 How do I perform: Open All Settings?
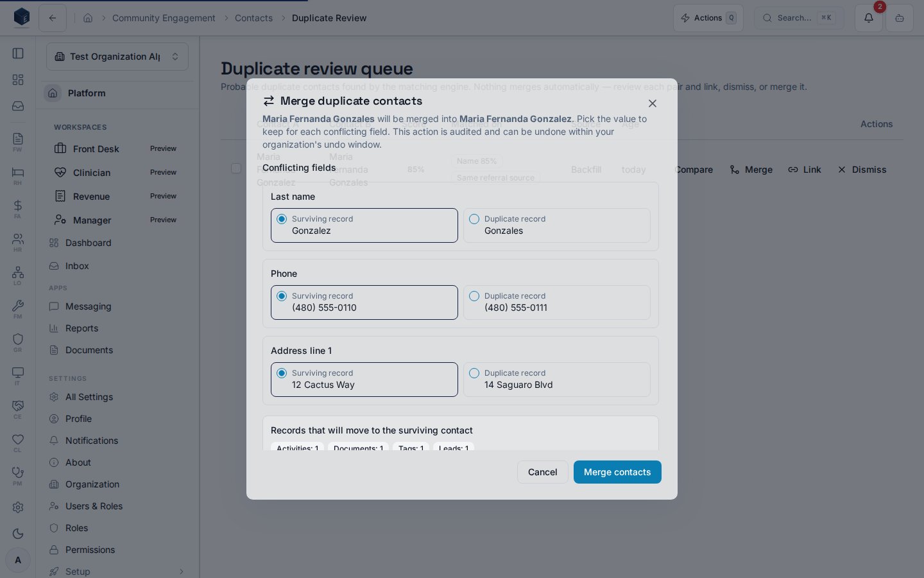point(117,397)
